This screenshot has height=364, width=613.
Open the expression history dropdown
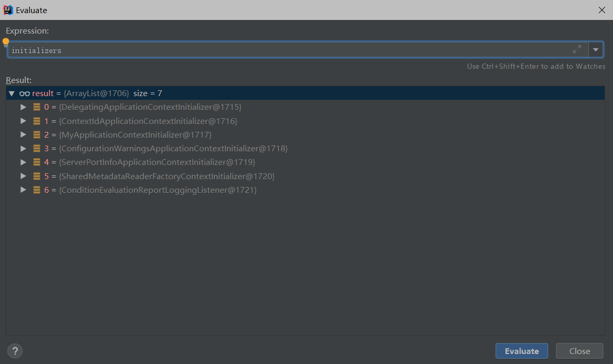596,49
